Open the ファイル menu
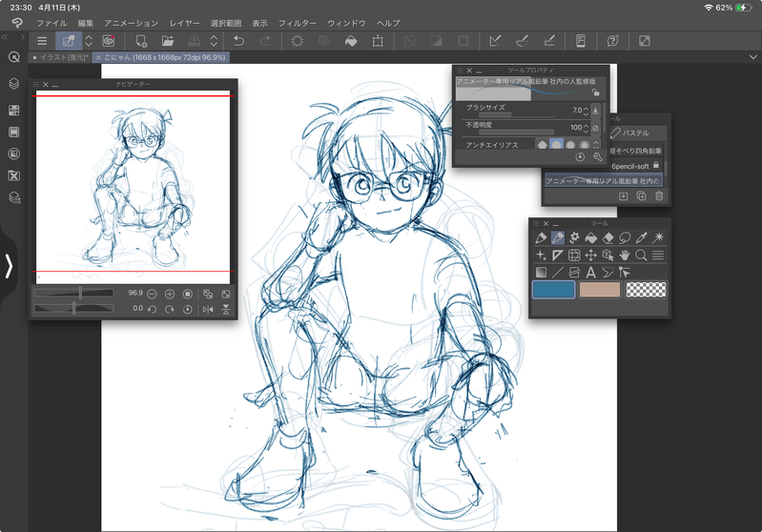The width and height of the screenshot is (762, 532). (51, 23)
